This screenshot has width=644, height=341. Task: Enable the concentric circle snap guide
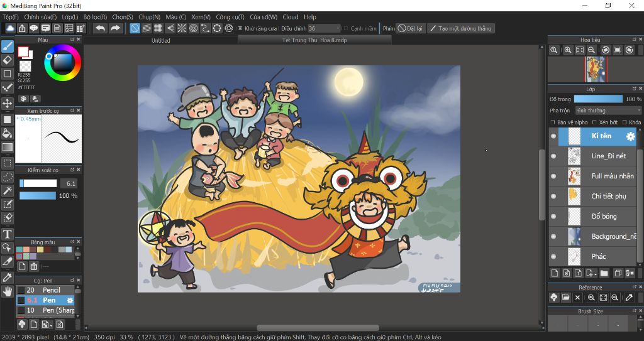point(194,28)
